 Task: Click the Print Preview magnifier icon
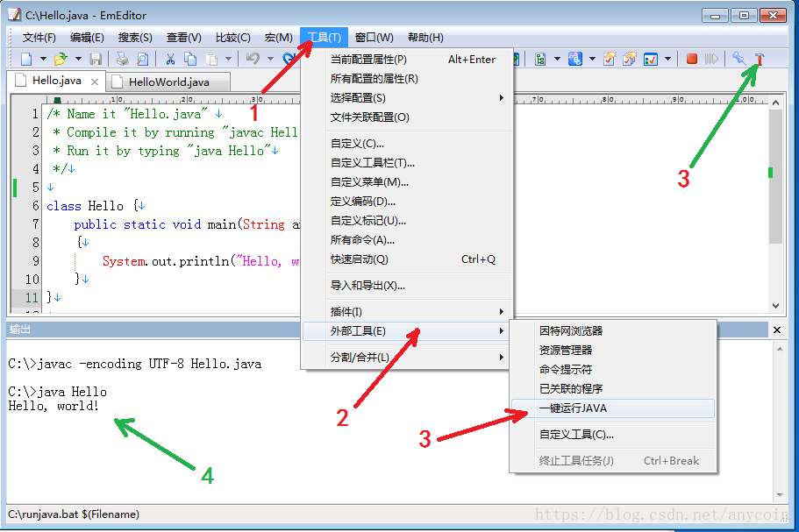[142, 59]
